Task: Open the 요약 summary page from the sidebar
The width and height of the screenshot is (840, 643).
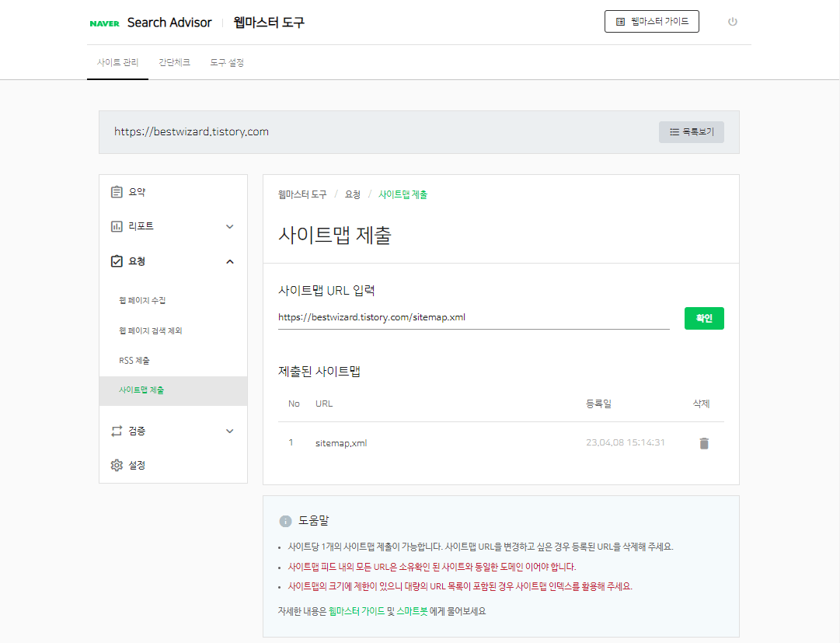Action: point(136,191)
